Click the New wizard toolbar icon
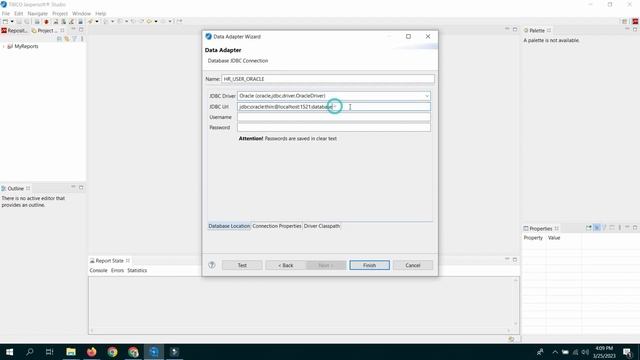Image resolution: width=640 pixels, height=360 pixels. click(x=5, y=21)
